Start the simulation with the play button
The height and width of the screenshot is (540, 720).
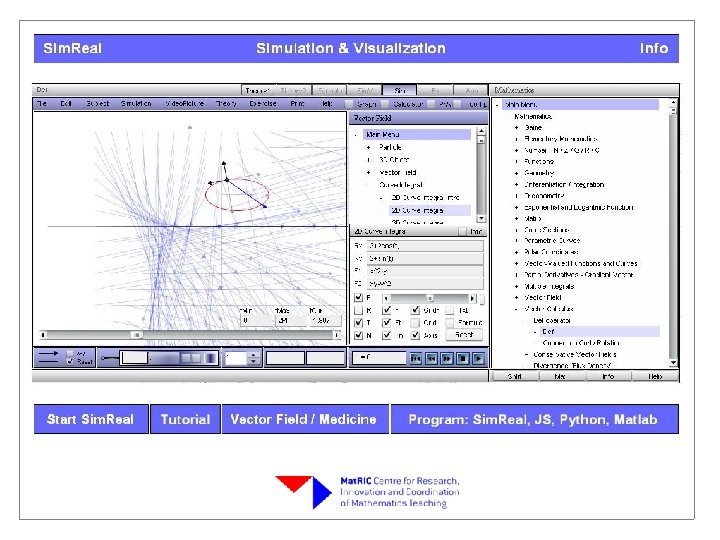(x=478, y=358)
